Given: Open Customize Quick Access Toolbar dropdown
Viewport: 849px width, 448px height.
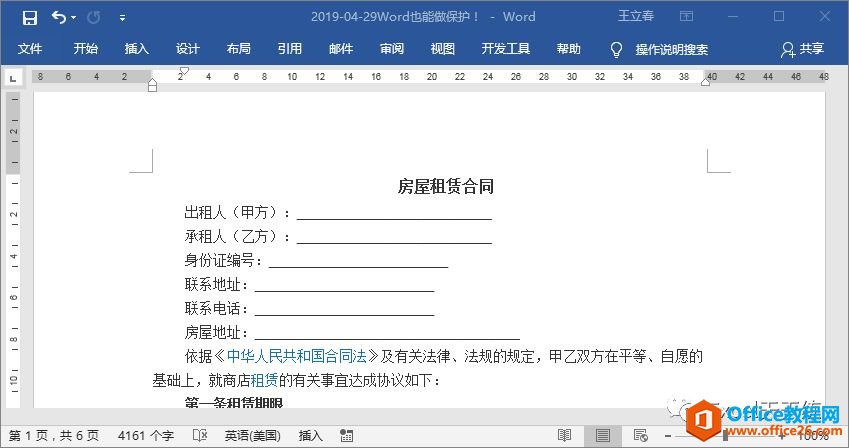Looking at the screenshot, I should click(x=122, y=18).
